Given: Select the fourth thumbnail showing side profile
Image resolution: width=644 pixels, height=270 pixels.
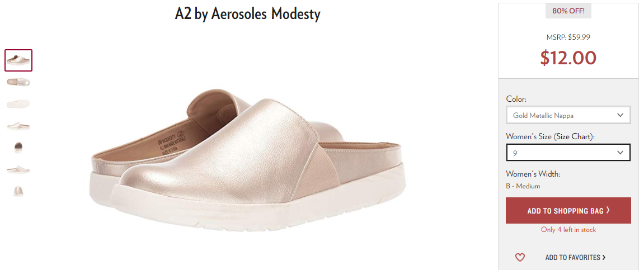Looking at the screenshot, I should click(x=18, y=126).
